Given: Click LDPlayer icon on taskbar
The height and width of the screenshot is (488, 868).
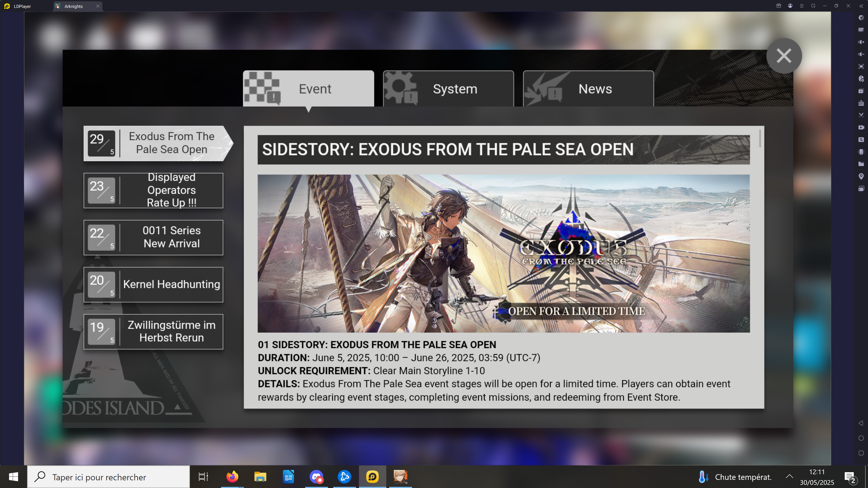Looking at the screenshot, I should coord(372,477).
